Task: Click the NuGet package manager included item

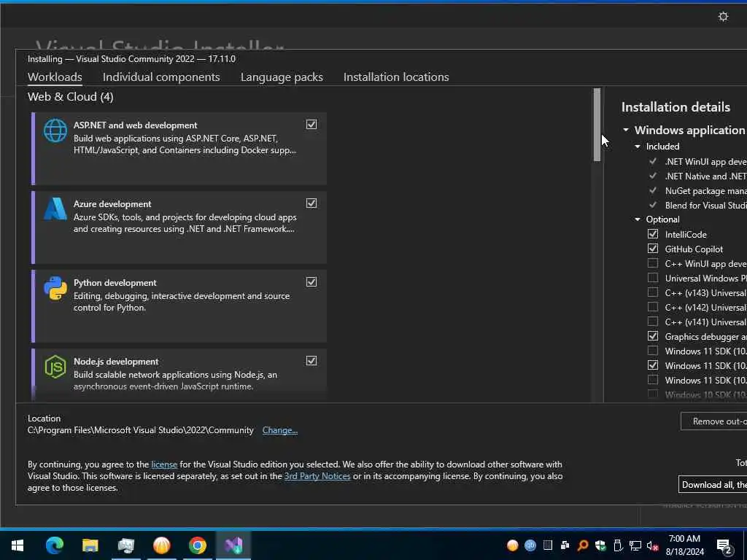Action: pos(705,190)
